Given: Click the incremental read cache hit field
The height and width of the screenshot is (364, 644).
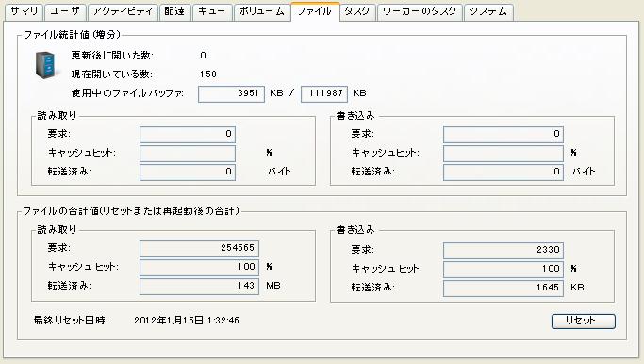Looking at the screenshot, I should click(188, 153).
